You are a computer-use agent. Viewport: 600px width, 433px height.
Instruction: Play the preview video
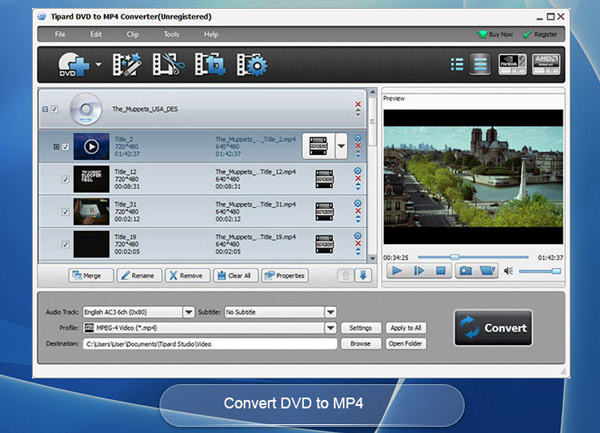(397, 271)
